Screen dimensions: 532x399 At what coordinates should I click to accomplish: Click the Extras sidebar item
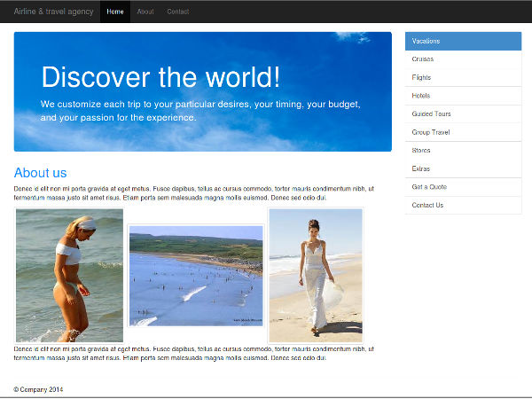tap(463, 169)
